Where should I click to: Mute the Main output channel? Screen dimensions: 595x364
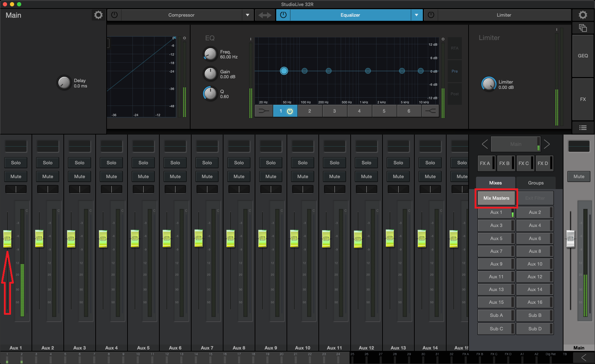pos(579,176)
